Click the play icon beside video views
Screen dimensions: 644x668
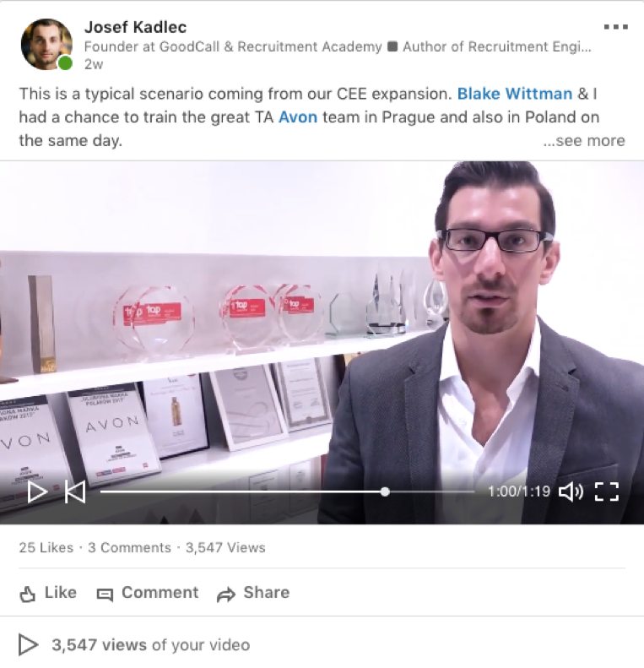click(x=28, y=644)
